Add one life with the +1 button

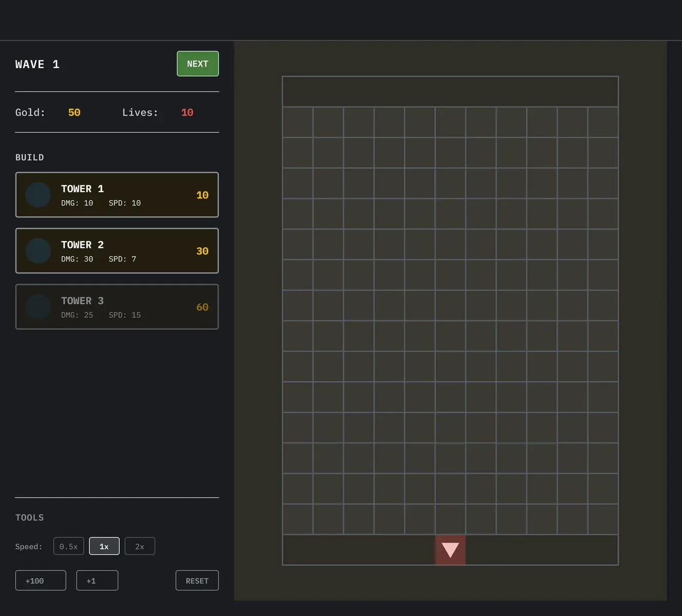97,581
